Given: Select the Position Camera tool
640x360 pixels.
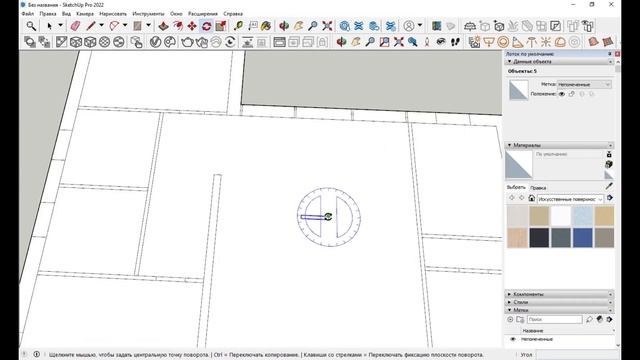Looking at the screenshot, I should tap(427, 42).
